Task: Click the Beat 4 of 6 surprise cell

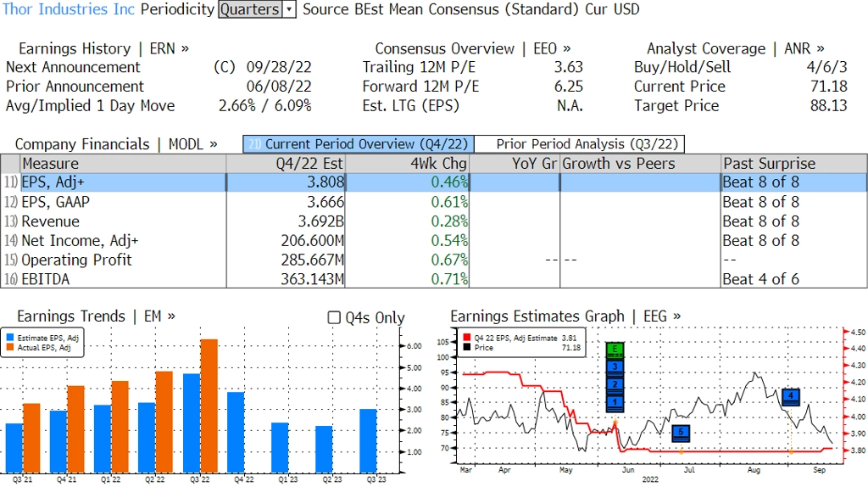Action: [760, 279]
